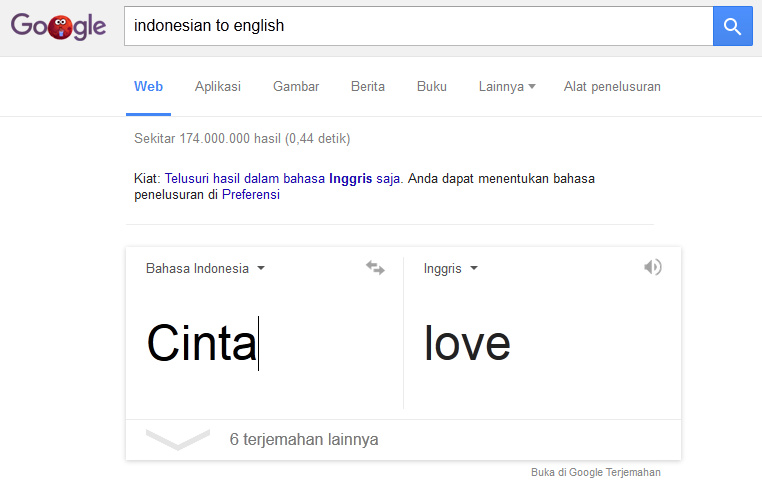The image size is (762, 488).
Task: Switch to the Buku tab
Action: click(x=432, y=87)
